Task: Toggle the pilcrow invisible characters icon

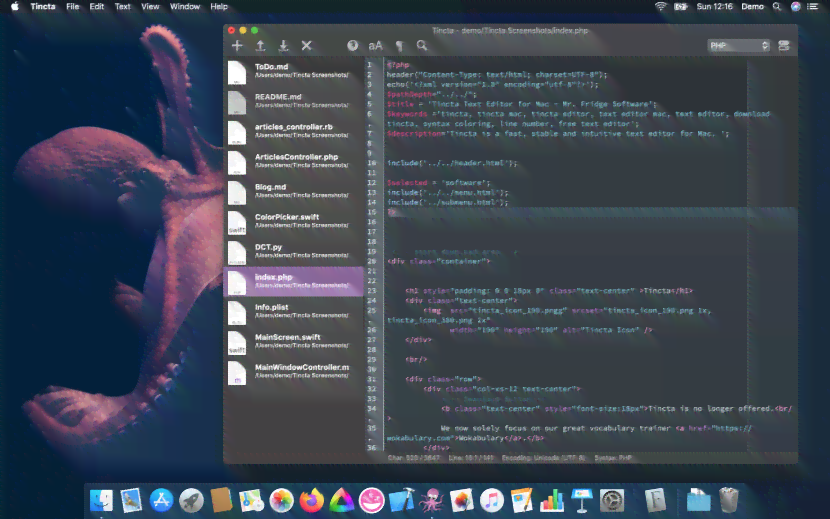Action: 400,46
